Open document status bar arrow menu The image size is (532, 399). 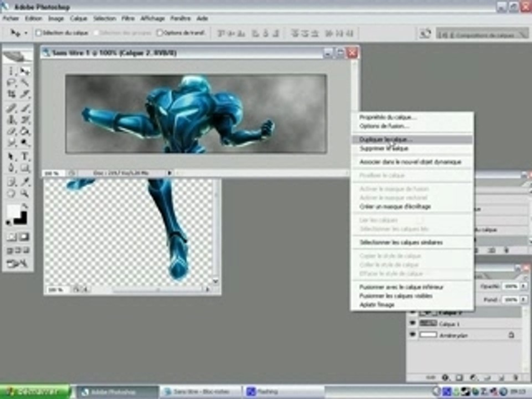(x=170, y=173)
